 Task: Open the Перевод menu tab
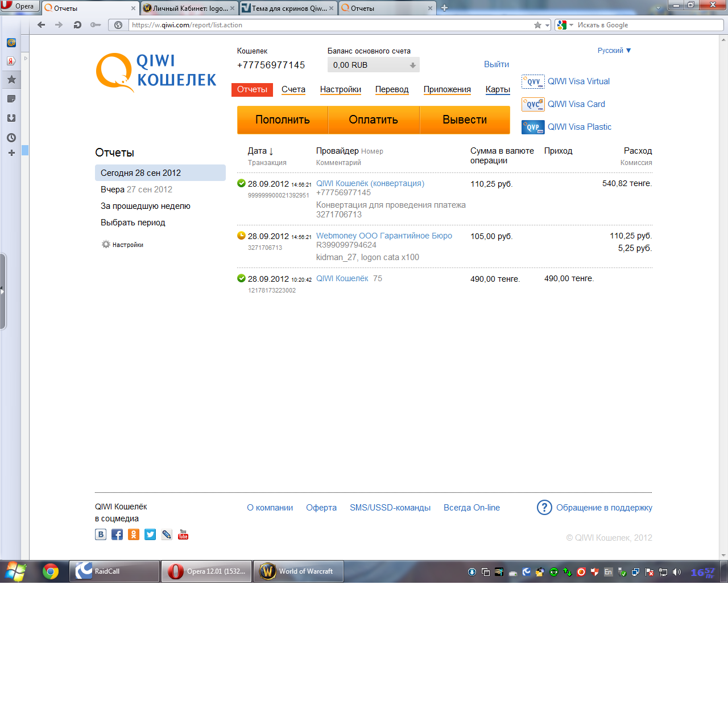point(392,89)
